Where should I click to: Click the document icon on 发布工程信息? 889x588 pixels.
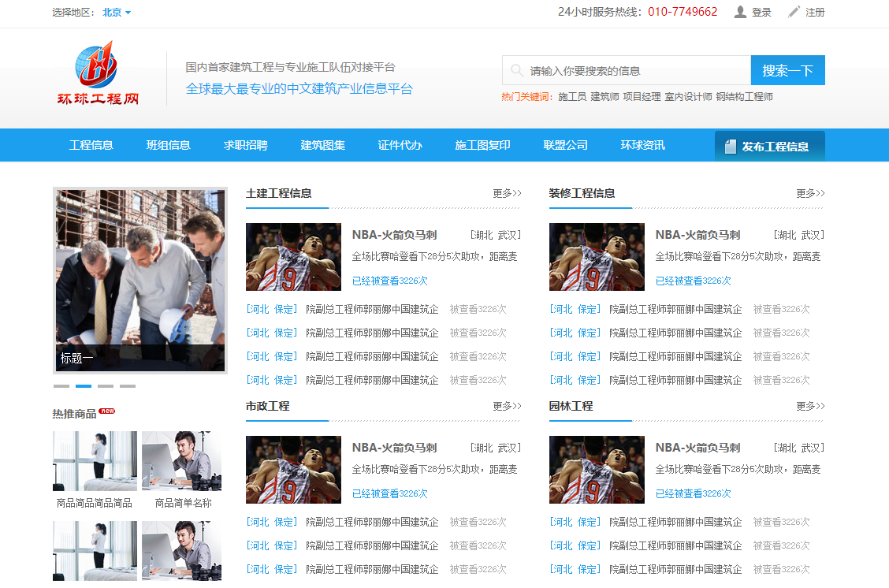[730, 147]
